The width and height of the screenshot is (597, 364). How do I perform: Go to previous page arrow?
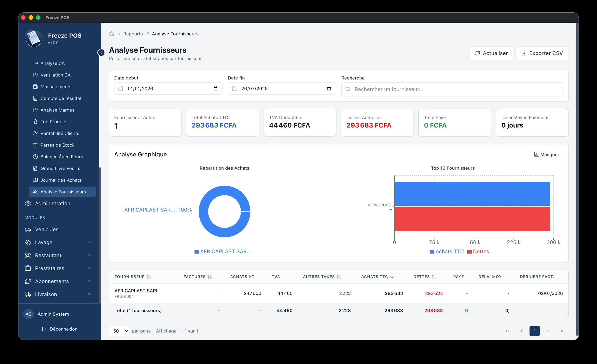pyautogui.click(x=522, y=331)
